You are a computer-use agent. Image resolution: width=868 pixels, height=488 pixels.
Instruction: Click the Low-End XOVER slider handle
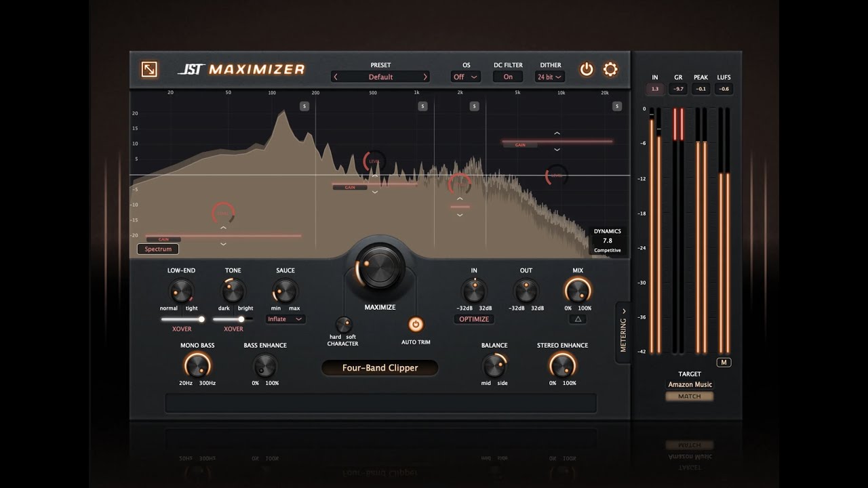point(201,319)
